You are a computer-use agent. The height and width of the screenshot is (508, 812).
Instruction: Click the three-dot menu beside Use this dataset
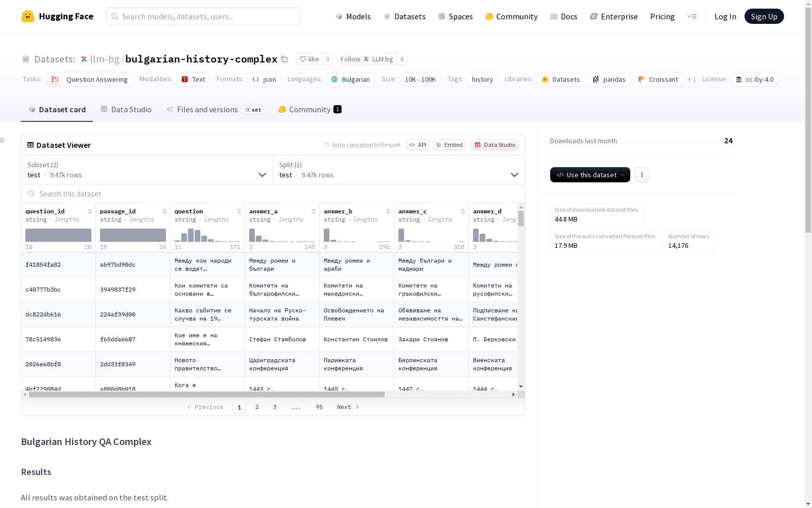click(642, 175)
